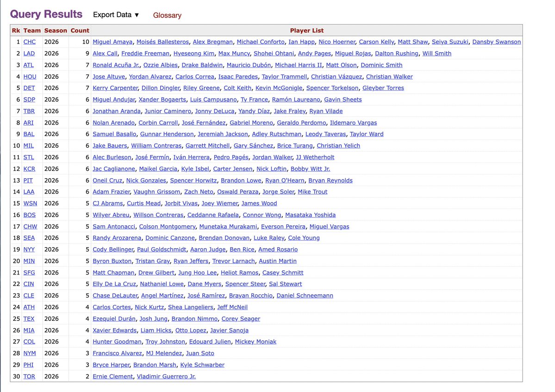Open Dansby Swanson's player link
Image resolution: width=555 pixels, height=392 pixels.
[x=497, y=42]
